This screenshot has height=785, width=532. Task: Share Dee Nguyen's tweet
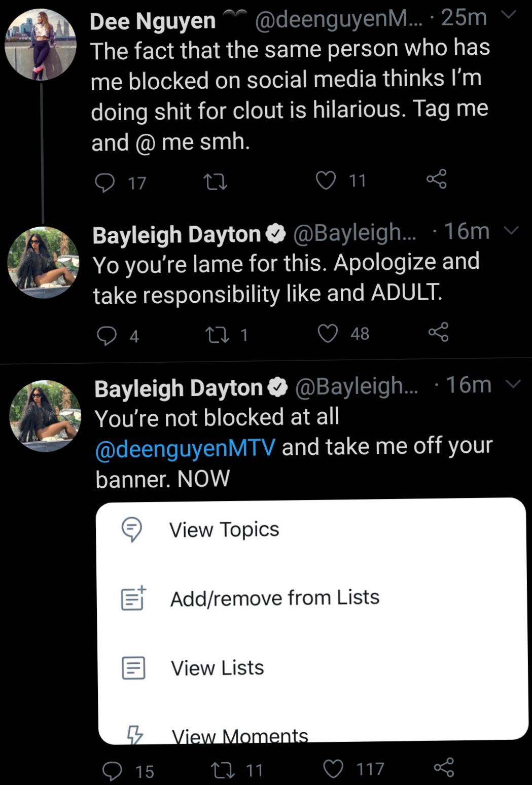pyautogui.click(x=437, y=179)
